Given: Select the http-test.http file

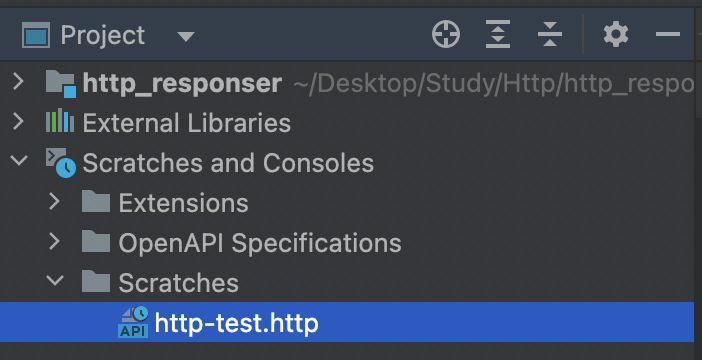Looking at the screenshot, I should pos(347,322).
